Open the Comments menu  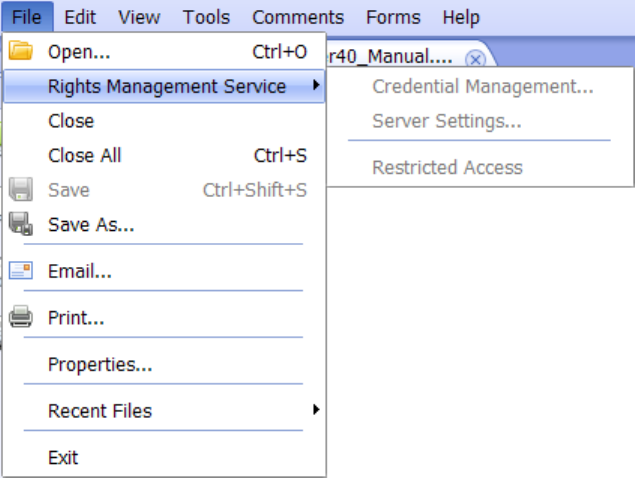pos(298,17)
